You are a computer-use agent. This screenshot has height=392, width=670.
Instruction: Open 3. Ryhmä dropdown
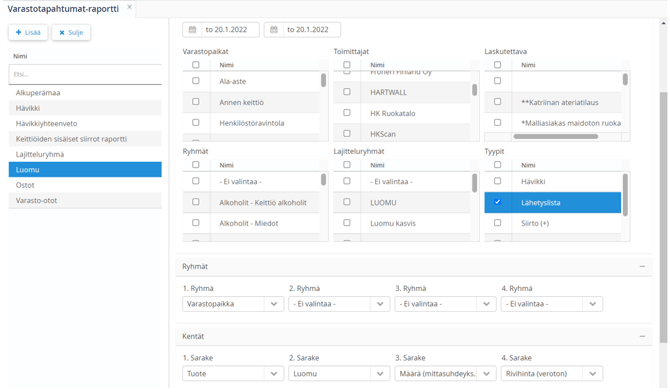(x=445, y=304)
